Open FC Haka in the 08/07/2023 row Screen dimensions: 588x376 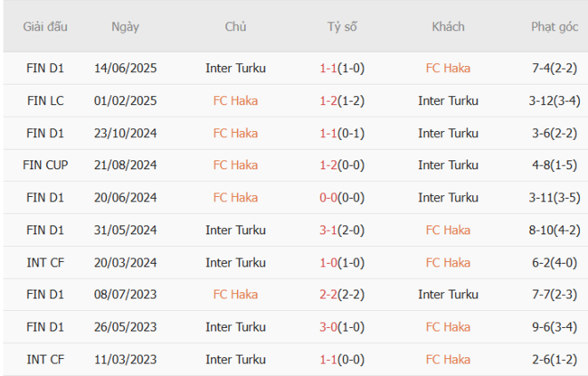(x=235, y=294)
